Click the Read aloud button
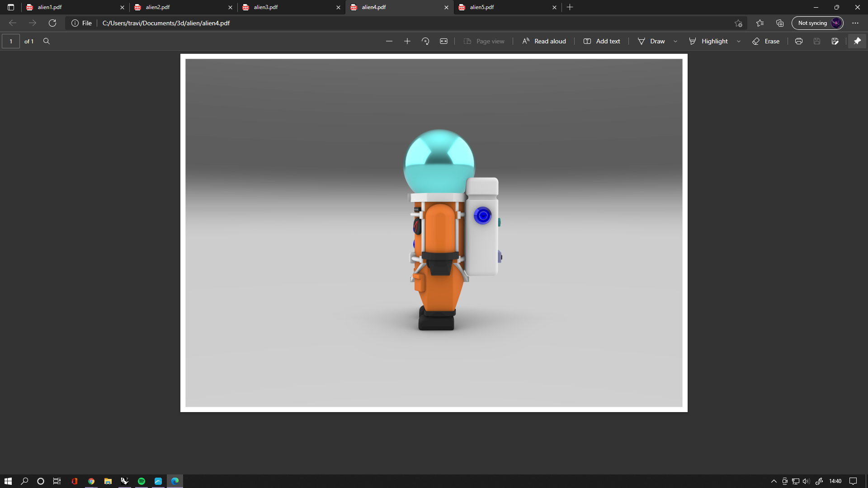The height and width of the screenshot is (488, 868). coord(544,41)
